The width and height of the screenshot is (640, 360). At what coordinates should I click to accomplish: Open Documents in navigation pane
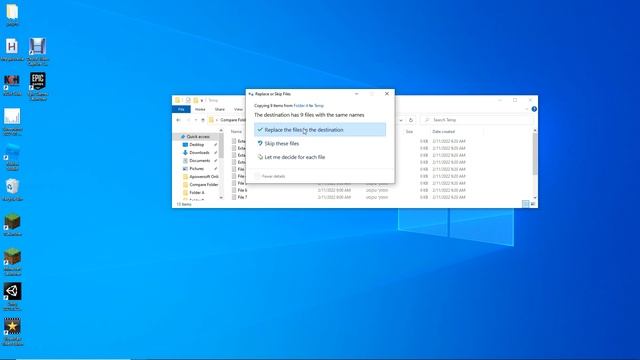point(199,160)
